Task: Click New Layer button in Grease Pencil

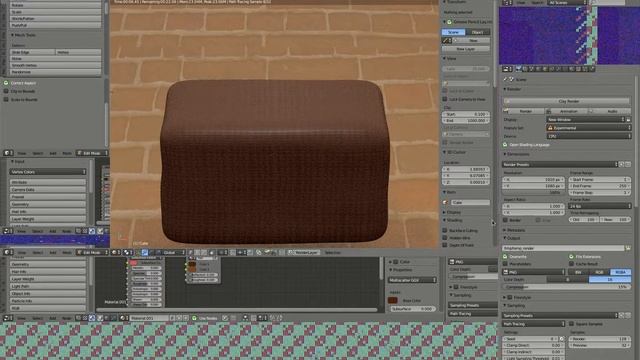Action: pyautogui.click(x=466, y=49)
